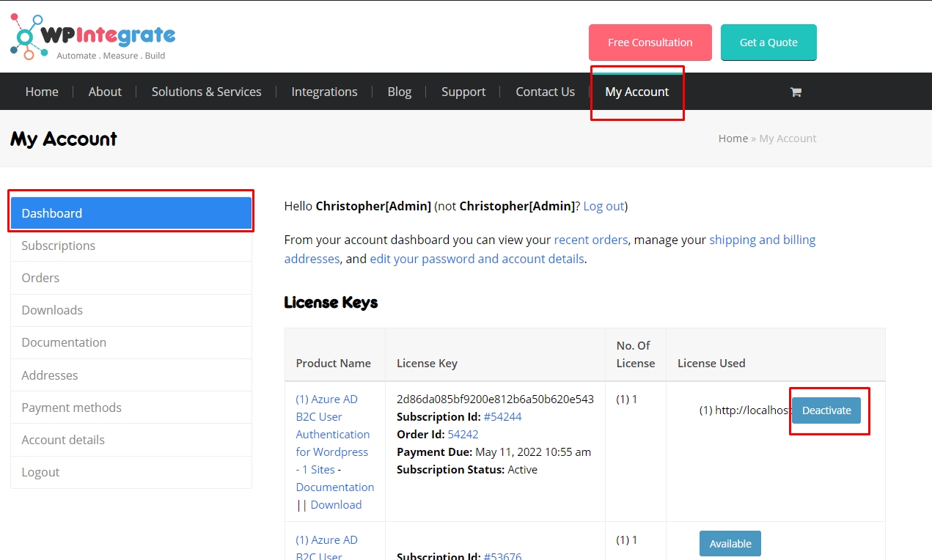Request a Free Consultation
932x560 pixels.
pos(650,43)
